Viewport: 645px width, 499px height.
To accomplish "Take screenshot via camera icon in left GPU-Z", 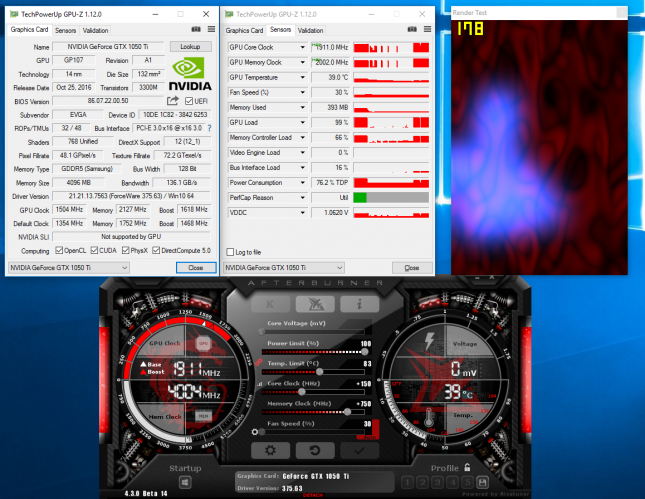I will click(x=196, y=29).
